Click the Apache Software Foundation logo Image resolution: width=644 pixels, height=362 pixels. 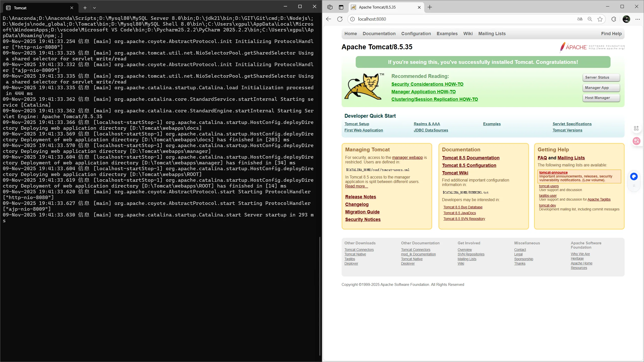[x=592, y=47]
